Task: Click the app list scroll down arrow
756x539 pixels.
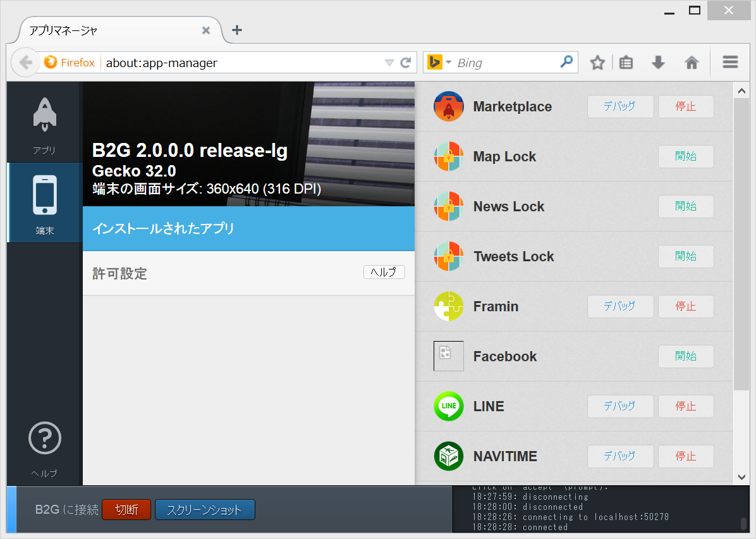Action: [741, 477]
